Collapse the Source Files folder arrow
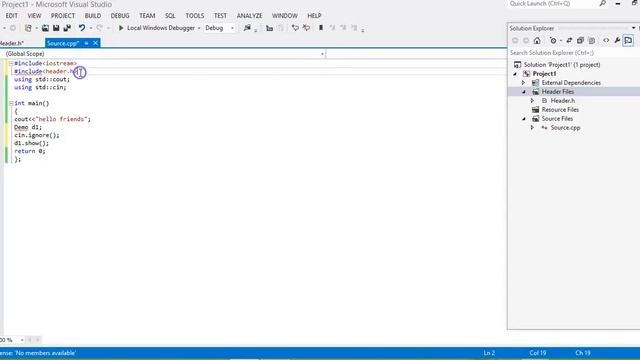This screenshot has width=640, height=360. tap(524, 119)
